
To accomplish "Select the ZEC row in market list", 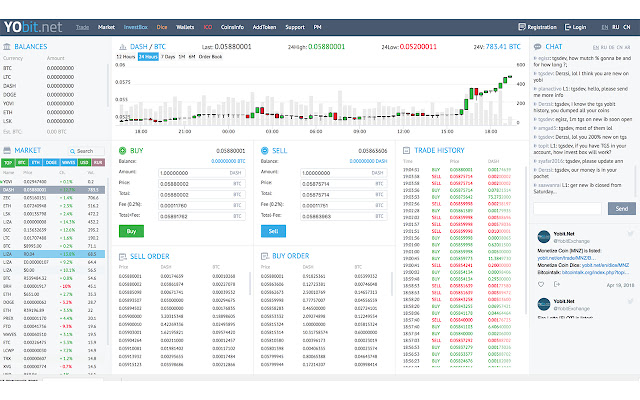I will click(x=53, y=198).
